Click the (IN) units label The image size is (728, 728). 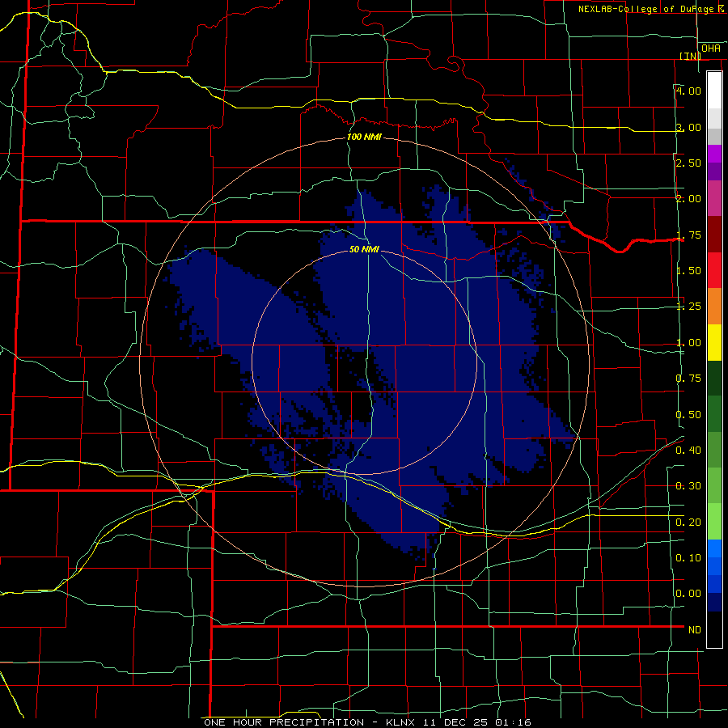tap(690, 56)
